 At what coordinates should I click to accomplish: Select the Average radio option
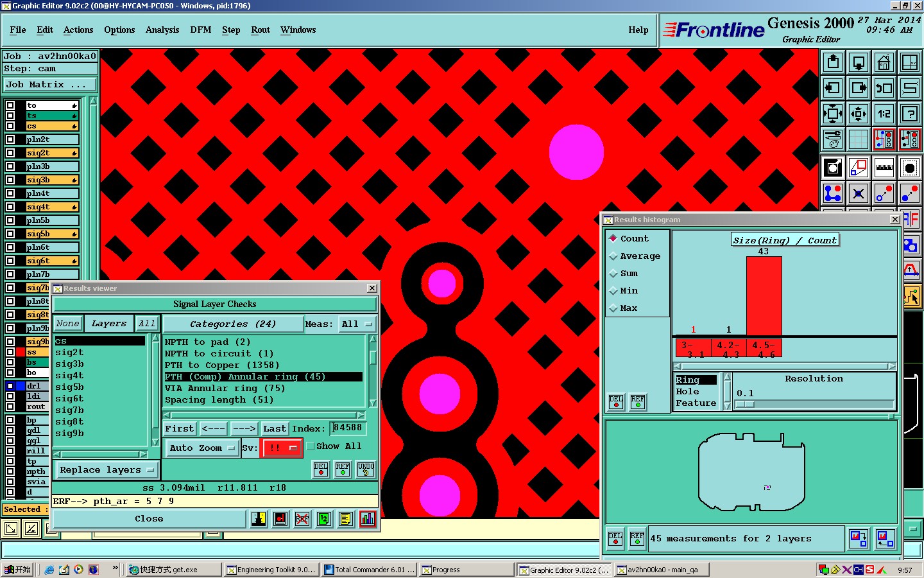click(635, 256)
